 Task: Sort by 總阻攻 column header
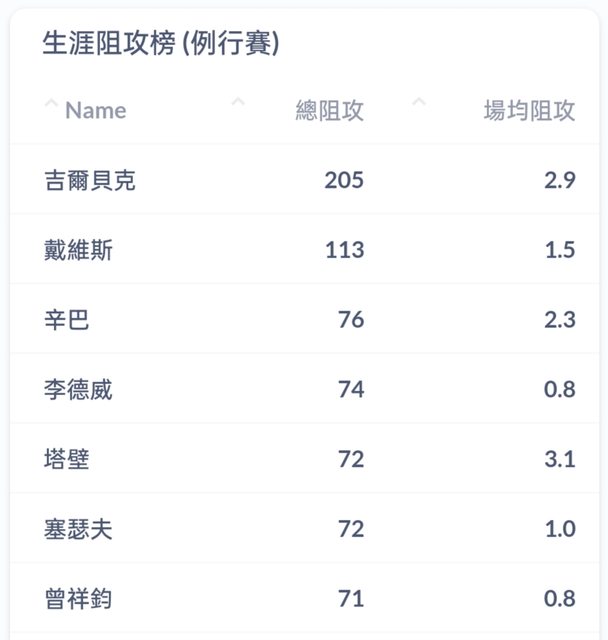point(330,111)
